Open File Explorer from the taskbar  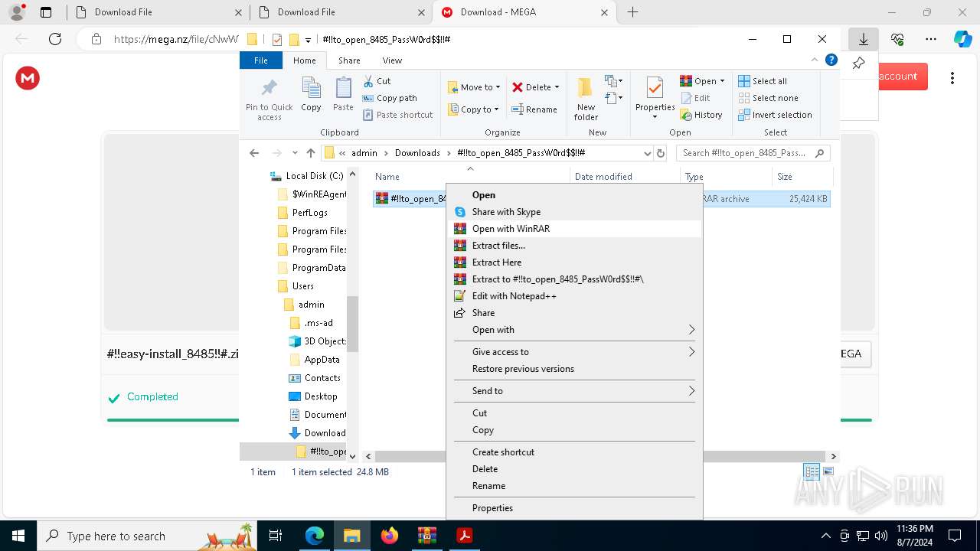[x=351, y=536]
